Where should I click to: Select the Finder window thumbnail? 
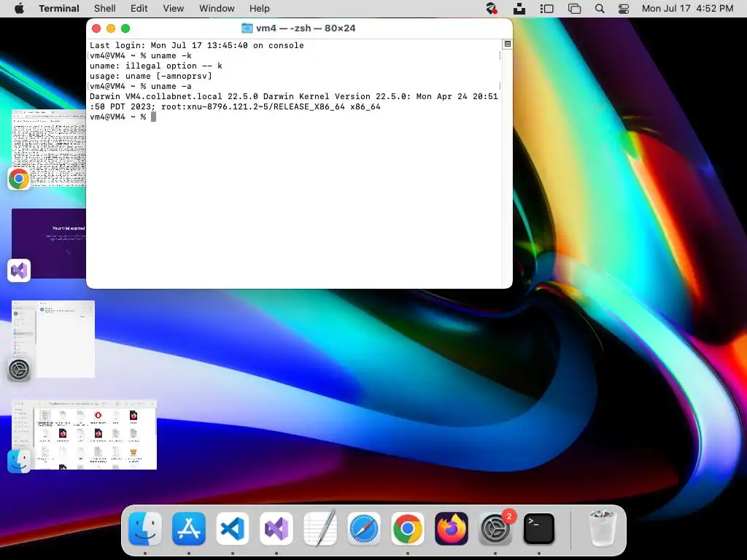[85, 435]
